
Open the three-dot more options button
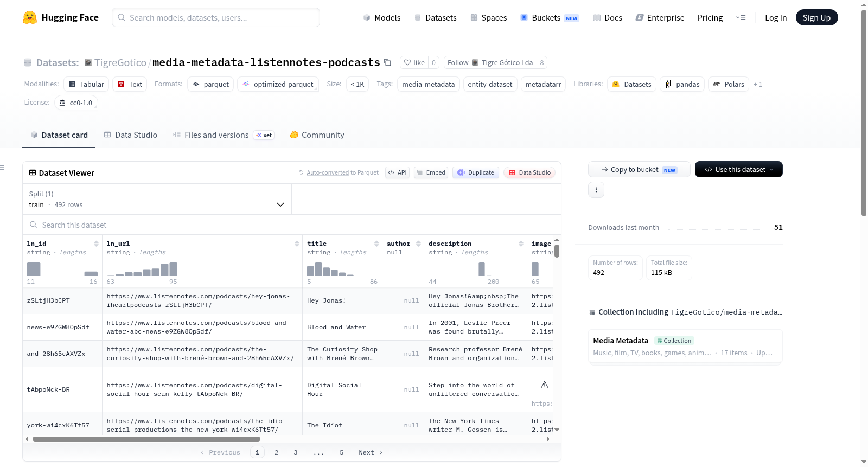tap(596, 190)
